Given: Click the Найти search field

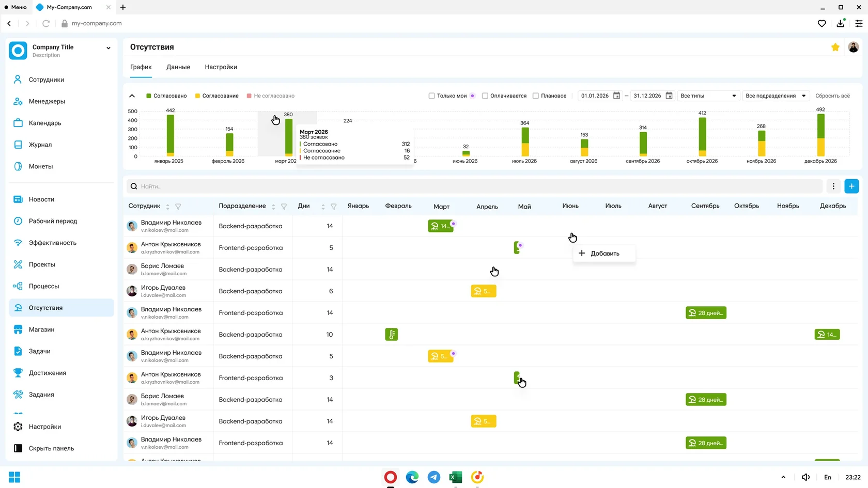Looking at the screenshot, I should (474, 186).
